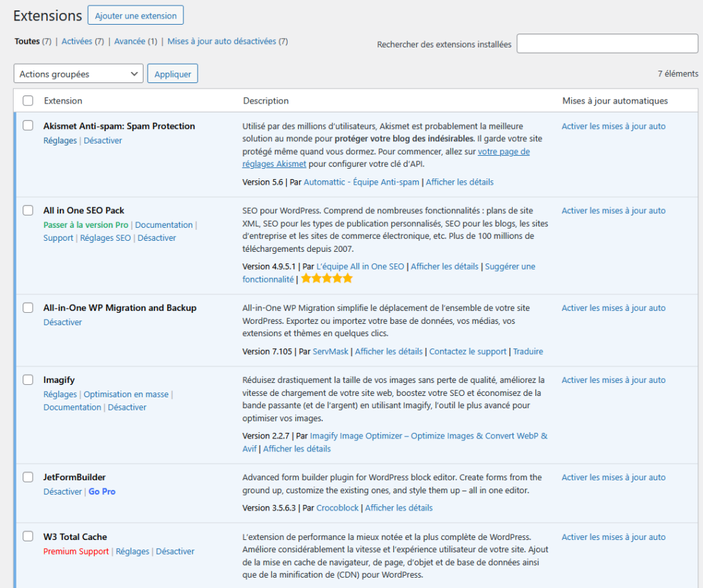Enable auto updates for All-in-One WP Migration
Viewport: 703px width, 588px height.
click(x=613, y=308)
